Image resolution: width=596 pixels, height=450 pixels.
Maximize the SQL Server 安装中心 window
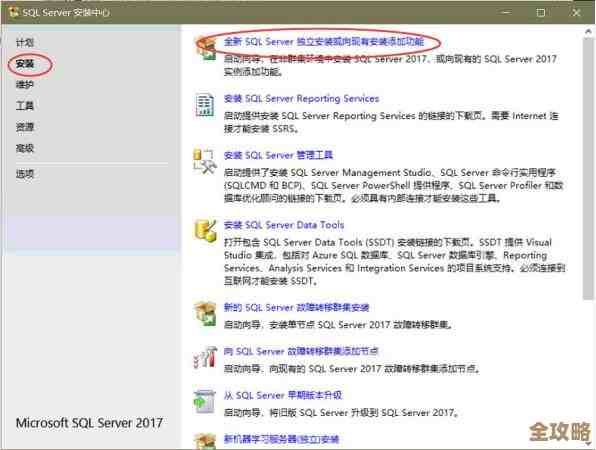pyautogui.click(x=540, y=13)
